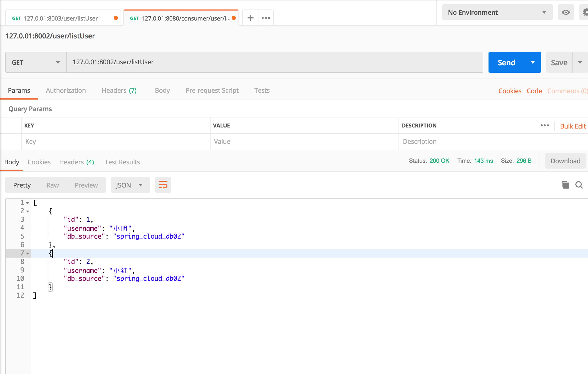Select the Raw response view

52,185
